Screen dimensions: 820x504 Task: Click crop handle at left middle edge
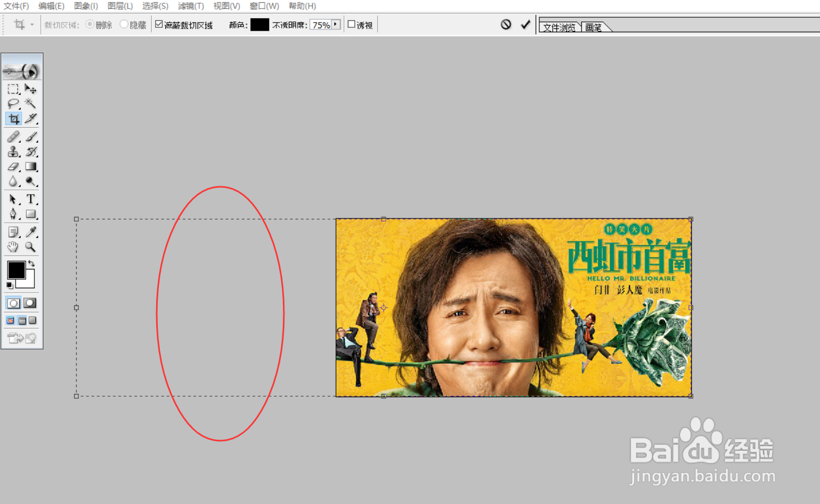(76, 308)
